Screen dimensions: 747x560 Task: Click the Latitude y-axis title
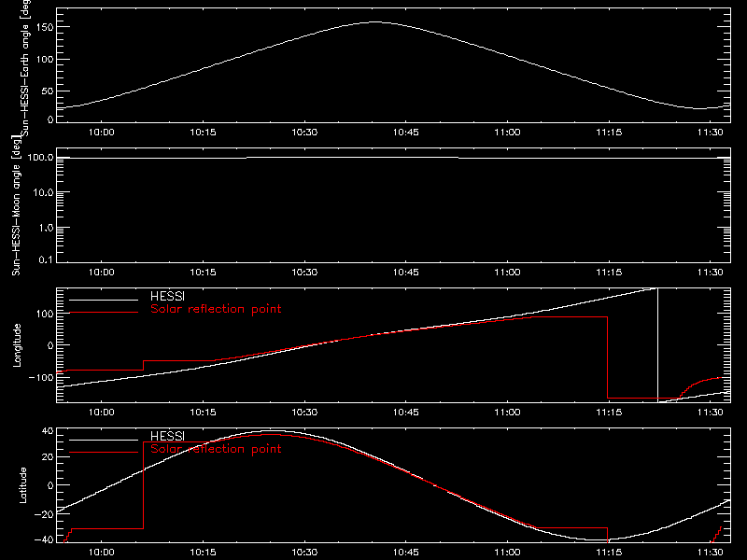pos(21,485)
